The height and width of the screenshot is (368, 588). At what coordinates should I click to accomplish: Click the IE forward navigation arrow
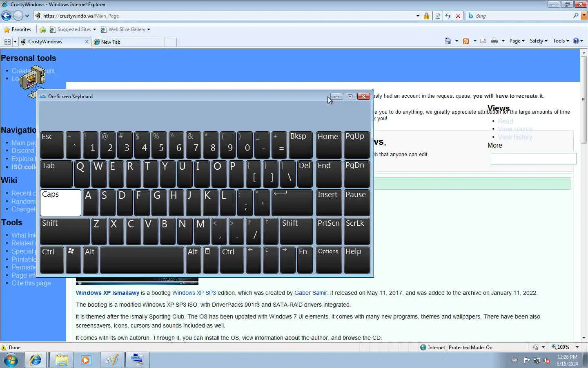point(18,16)
